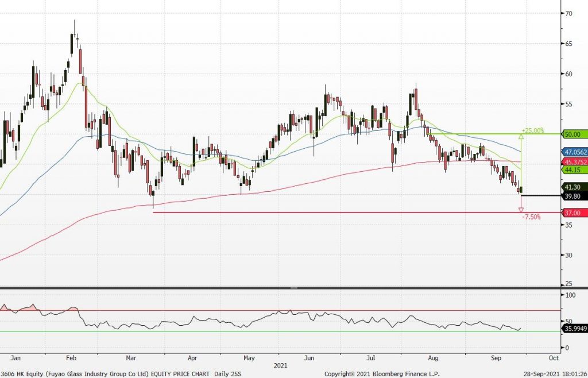Click the Feb label on time axis
The height and width of the screenshot is (378, 588).
(71, 358)
